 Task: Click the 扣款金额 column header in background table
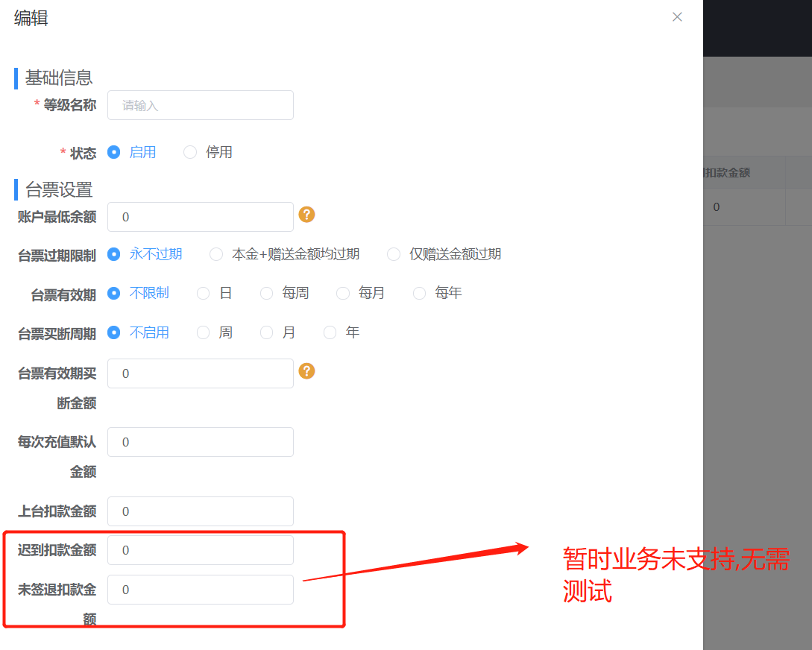[x=726, y=172]
